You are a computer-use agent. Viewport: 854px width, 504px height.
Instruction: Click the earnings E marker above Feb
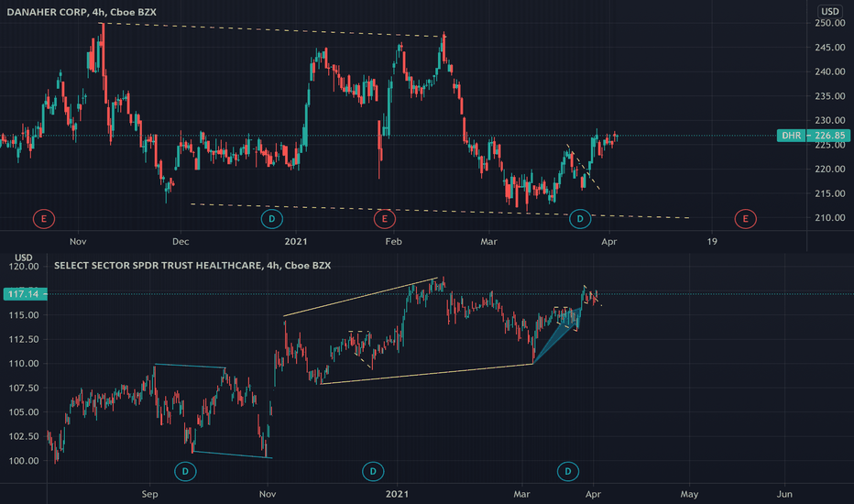pos(385,219)
